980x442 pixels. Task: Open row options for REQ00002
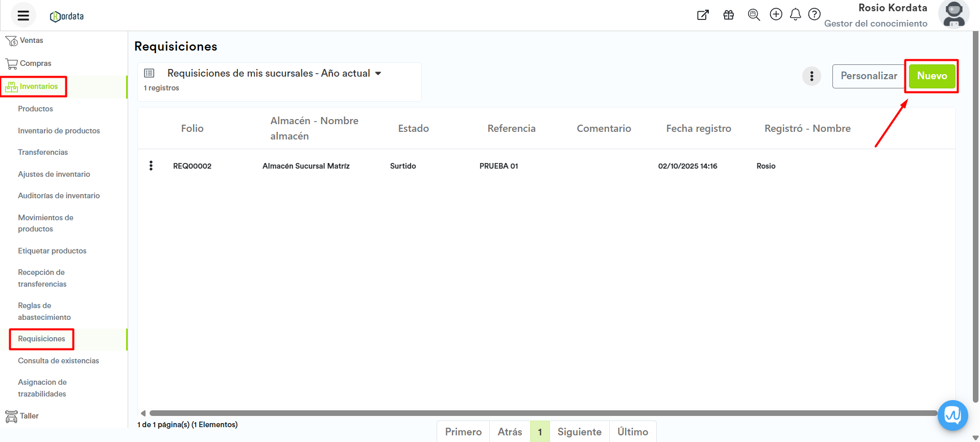[x=151, y=166]
